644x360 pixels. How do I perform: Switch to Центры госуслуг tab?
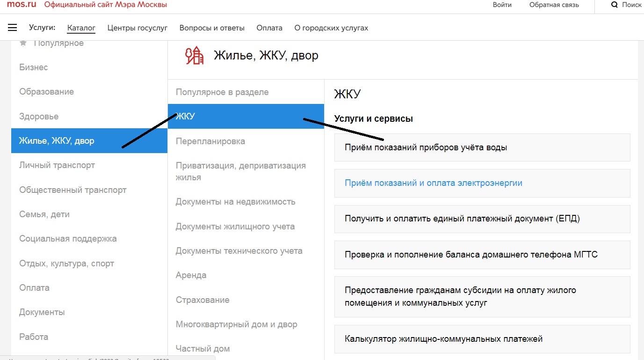[137, 28]
